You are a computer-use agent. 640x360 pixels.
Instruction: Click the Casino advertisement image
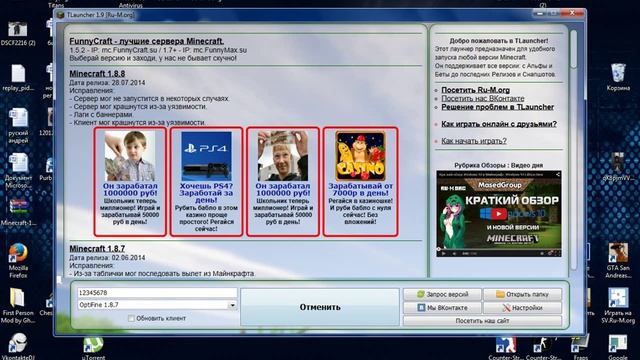pyautogui.click(x=360, y=156)
